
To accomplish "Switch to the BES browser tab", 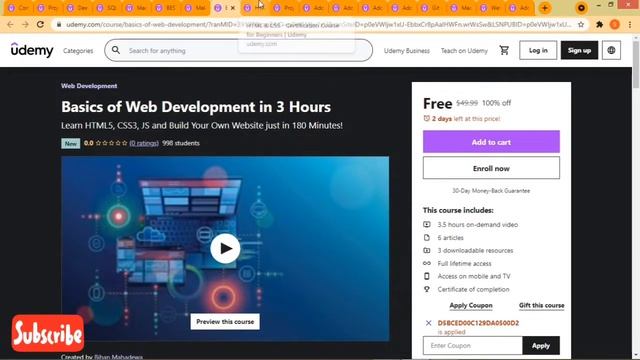I will pyautogui.click(x=166, y=8).
